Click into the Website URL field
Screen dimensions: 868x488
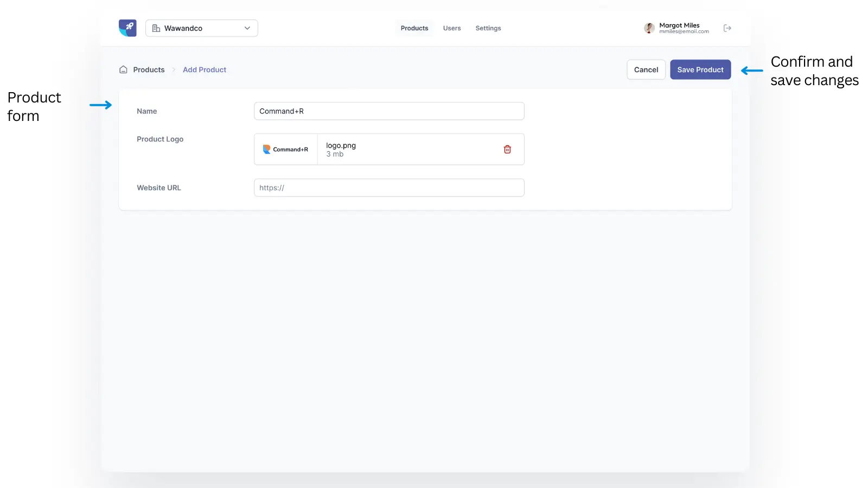pos(389,188)
